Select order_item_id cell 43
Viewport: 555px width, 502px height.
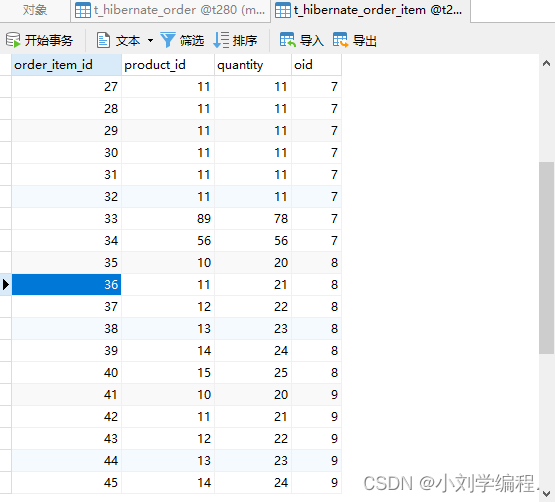pyautogui.click(x=67, y=439)
